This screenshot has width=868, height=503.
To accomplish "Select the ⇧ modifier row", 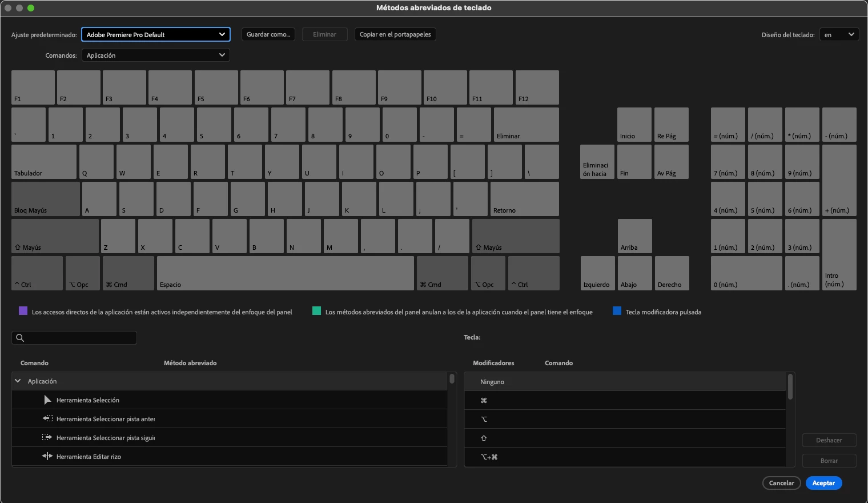I will [x=625, y=438].
